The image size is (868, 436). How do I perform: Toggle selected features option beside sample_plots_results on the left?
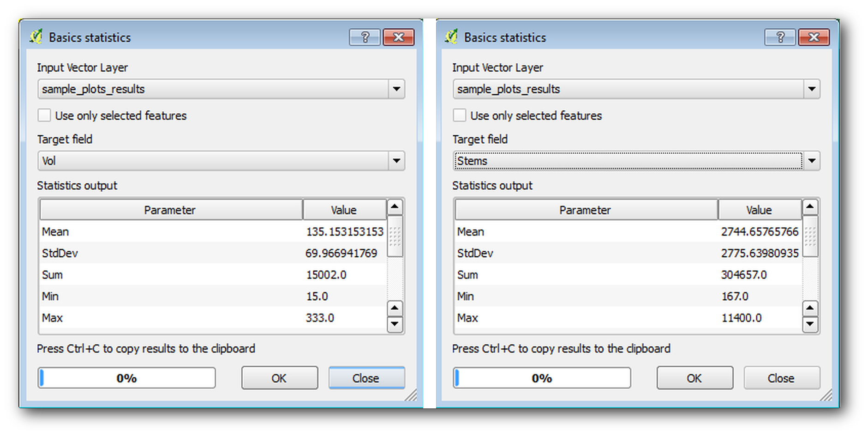[44, 115]
